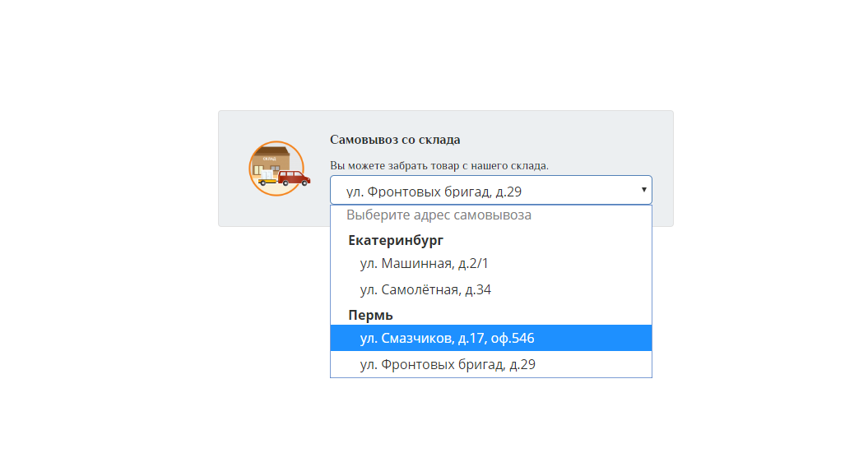Click the small black dropdown arrow
Image resolution: width=868 pixels, height=462 pixels.
(x=644, y=190)
